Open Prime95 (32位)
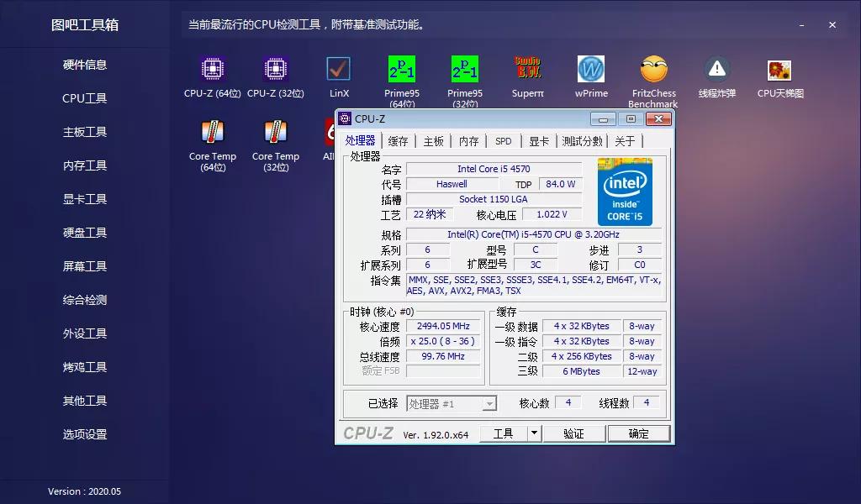 click(x=464, y=71)
